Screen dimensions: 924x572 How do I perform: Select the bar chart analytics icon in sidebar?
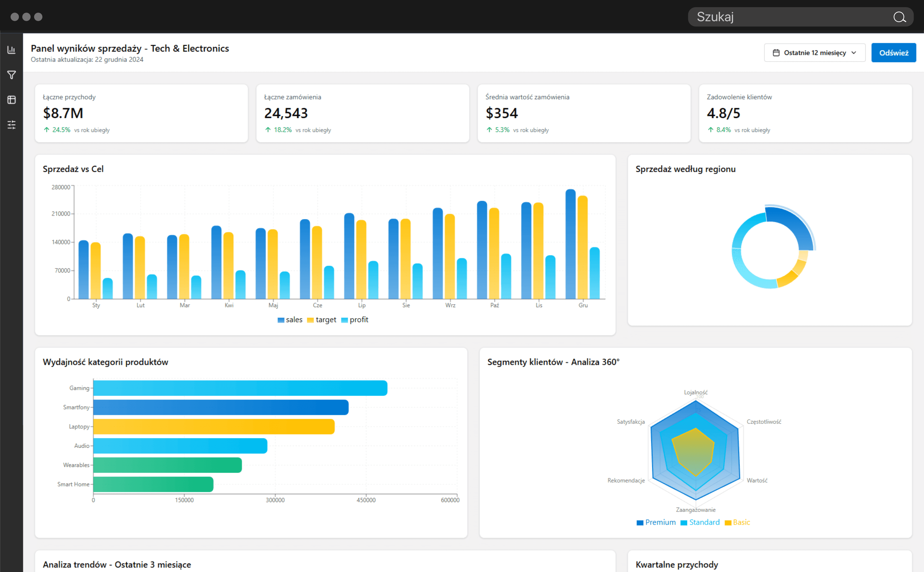tap(11, 50)
